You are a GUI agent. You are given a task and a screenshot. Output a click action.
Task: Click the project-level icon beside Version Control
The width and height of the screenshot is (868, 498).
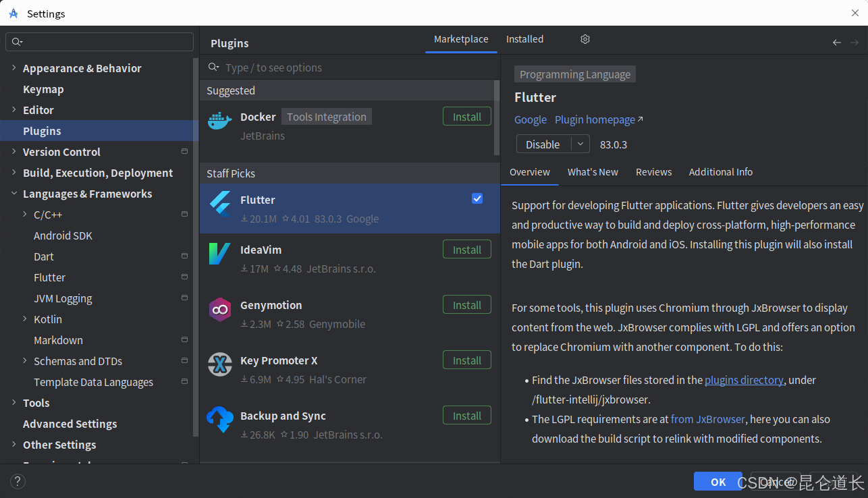coord(184,152)
